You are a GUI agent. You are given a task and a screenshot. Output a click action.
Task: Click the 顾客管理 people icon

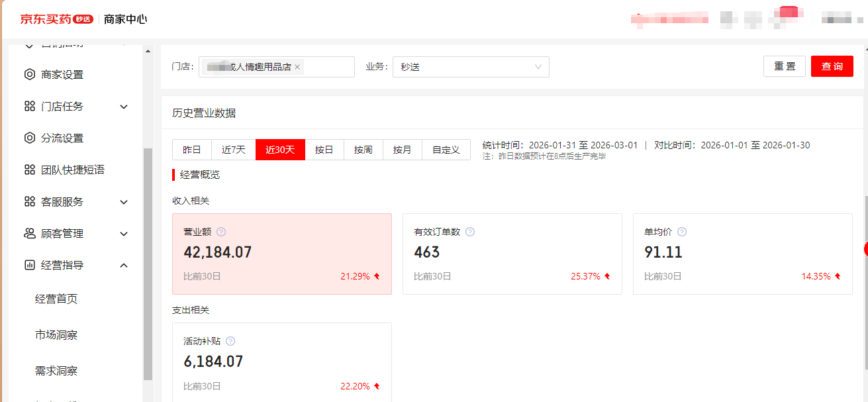tap(29, 234)
